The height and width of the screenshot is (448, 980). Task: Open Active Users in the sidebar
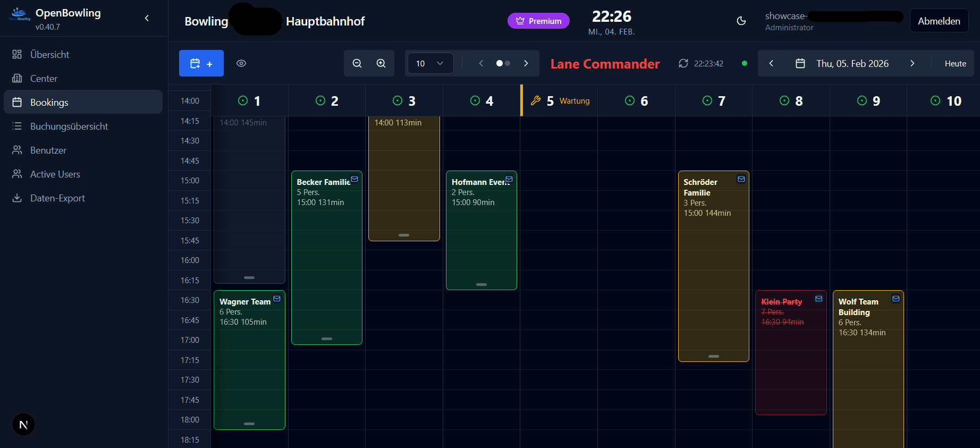pyautogui.click(x=83, y=174)
